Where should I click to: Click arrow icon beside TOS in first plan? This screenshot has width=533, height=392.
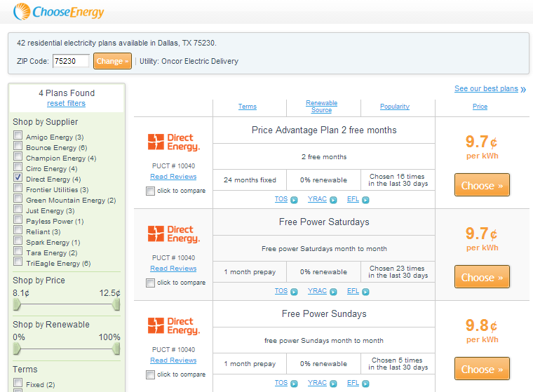point(295,200)
